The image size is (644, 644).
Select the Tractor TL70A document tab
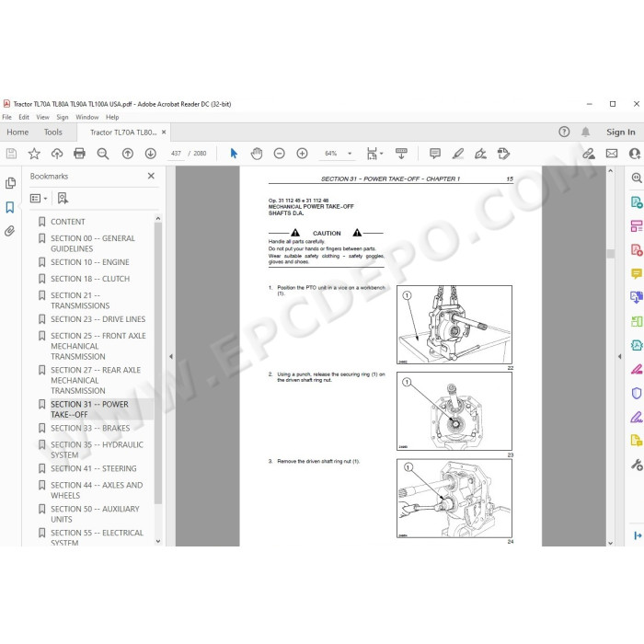pos(123,132)
